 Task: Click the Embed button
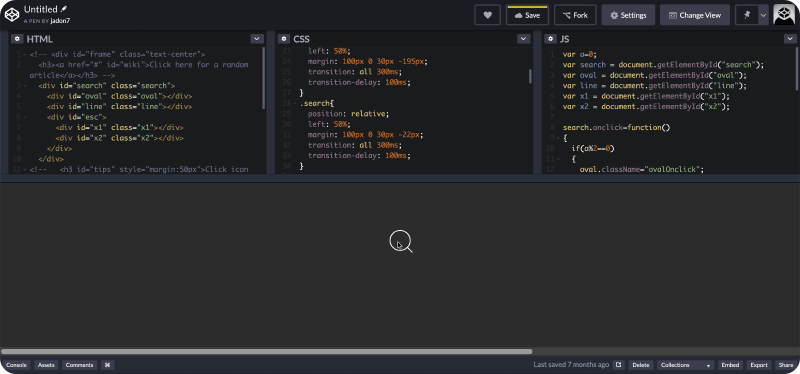click(x=730, y=365)
